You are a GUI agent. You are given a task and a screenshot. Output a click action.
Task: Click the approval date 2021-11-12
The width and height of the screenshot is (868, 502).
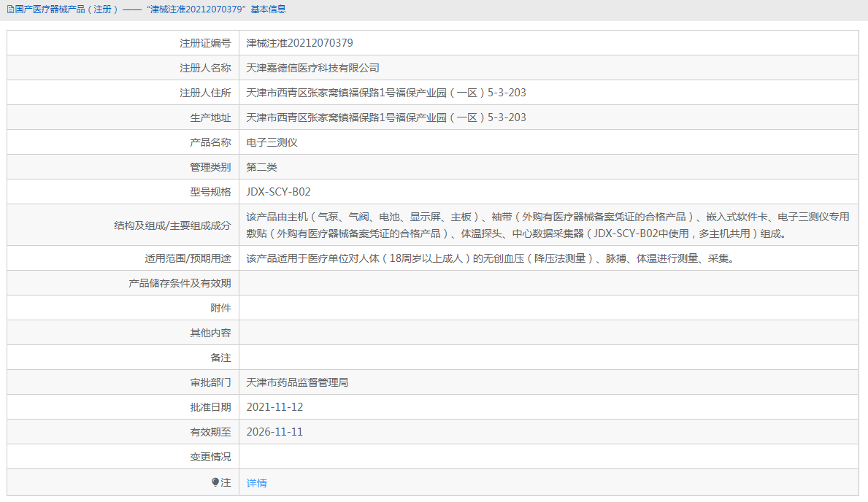[x=272, y=406]
